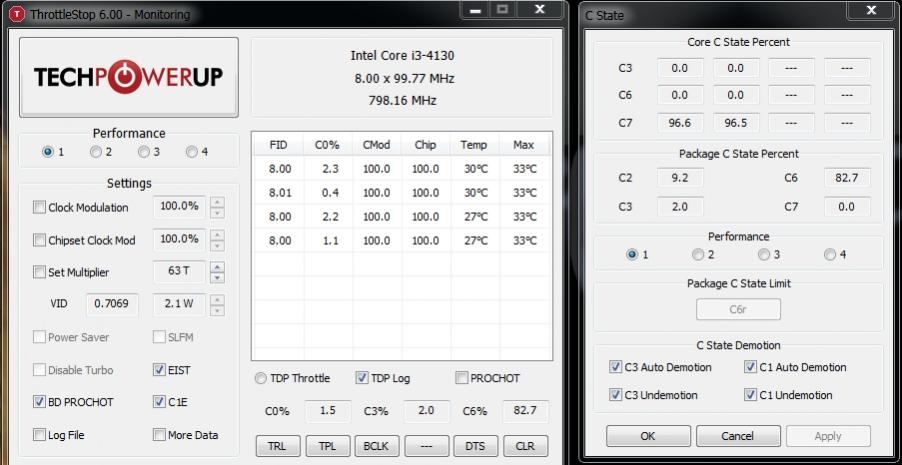
Task: Click the C6% 82.7 value in ThrottleStop
Action: [x=525, y=411]
